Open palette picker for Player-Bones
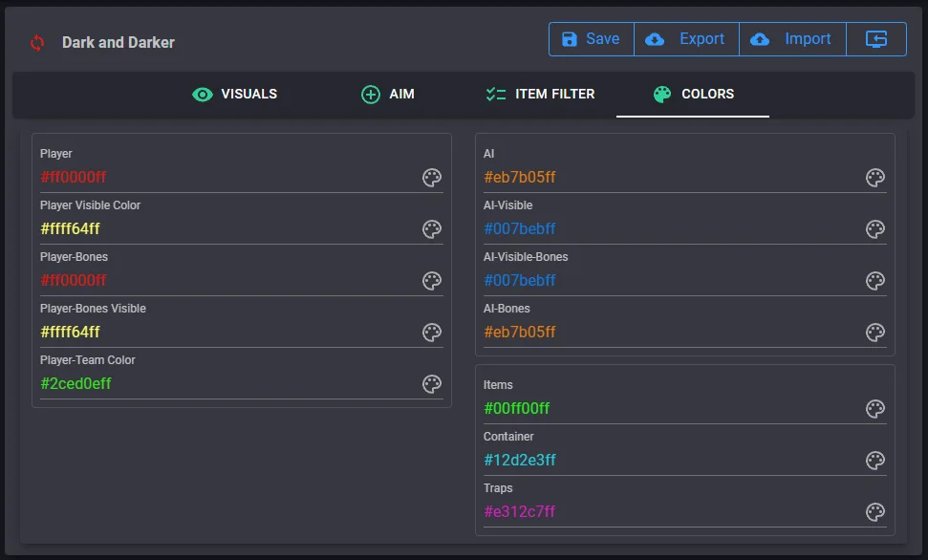928x560 pixels. click(432, 281)
